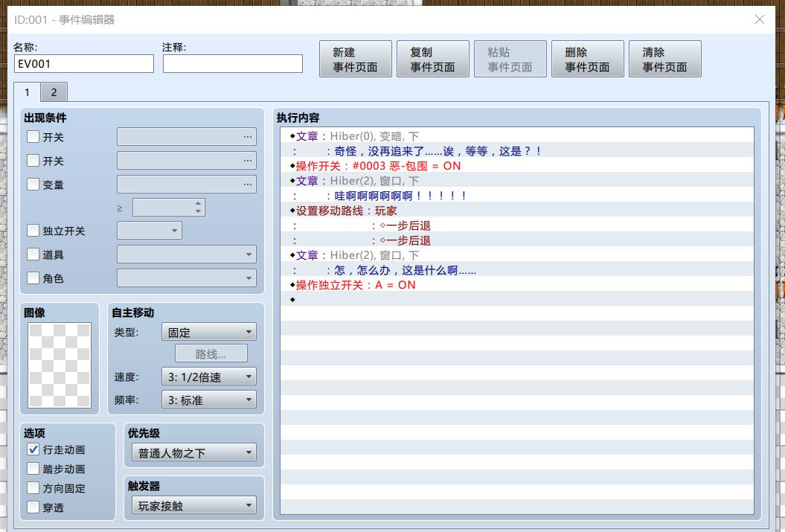Toggle the 穿透 option checkbox

pyautogui.click(x=33, y=507)
